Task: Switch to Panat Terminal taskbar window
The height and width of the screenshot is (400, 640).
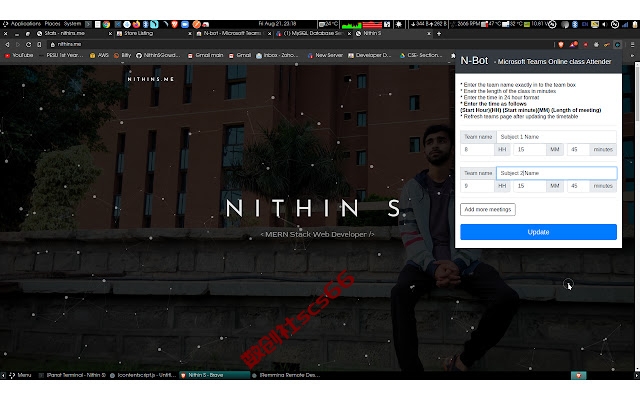Action: [x=72, y=375]
